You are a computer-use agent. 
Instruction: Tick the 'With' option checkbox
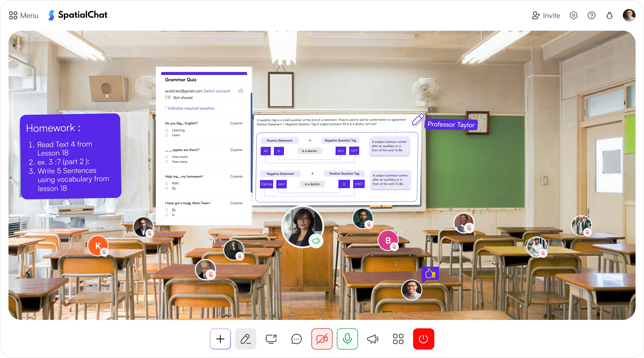(167, 183)
